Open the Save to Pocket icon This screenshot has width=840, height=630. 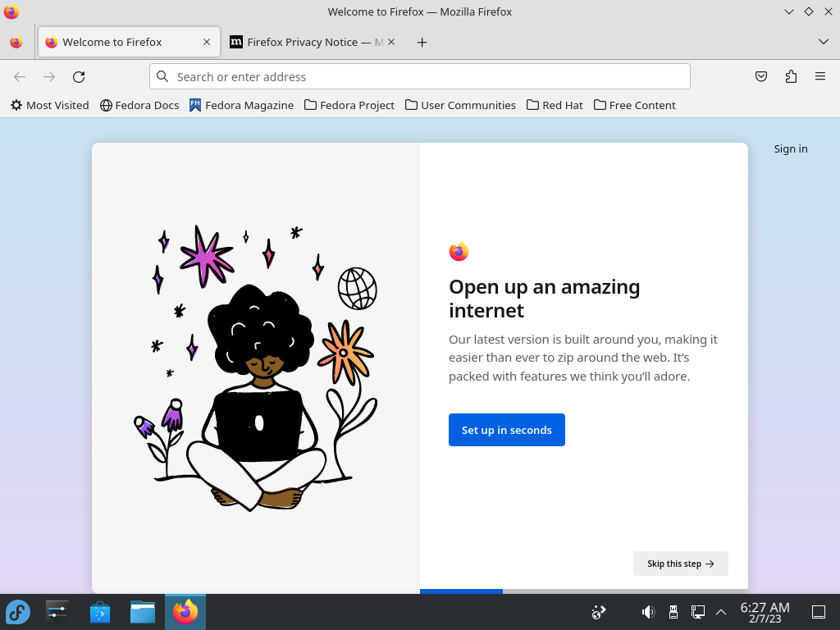[x=760, y=76]
